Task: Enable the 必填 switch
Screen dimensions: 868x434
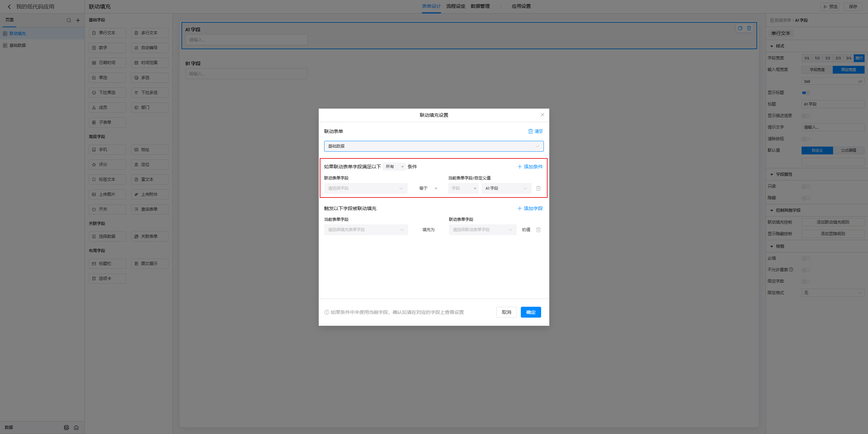Action: point(806,259)
